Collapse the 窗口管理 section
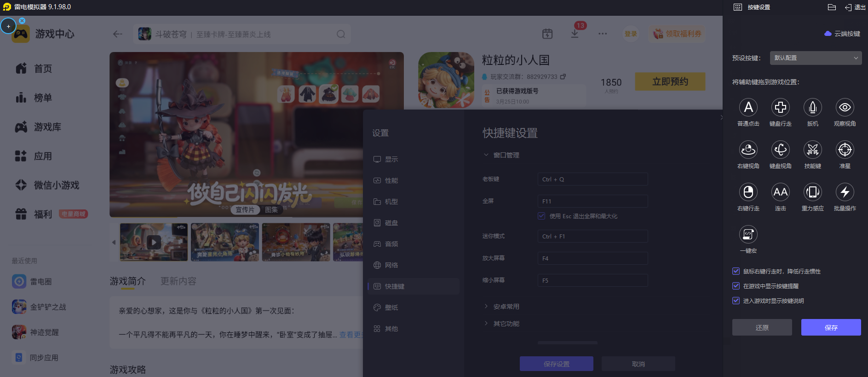The width and height of the screenshot is (868, 377). (x=506, y=155)
